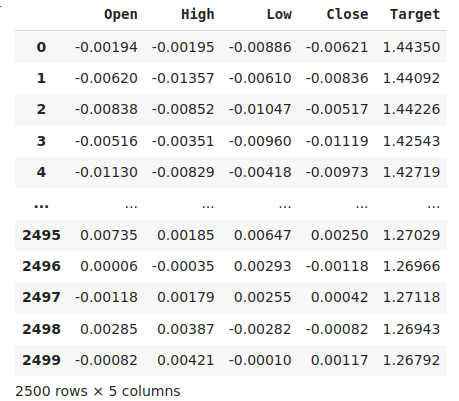
Task: Click Low value -0.00282
Action: pos(260,329)
